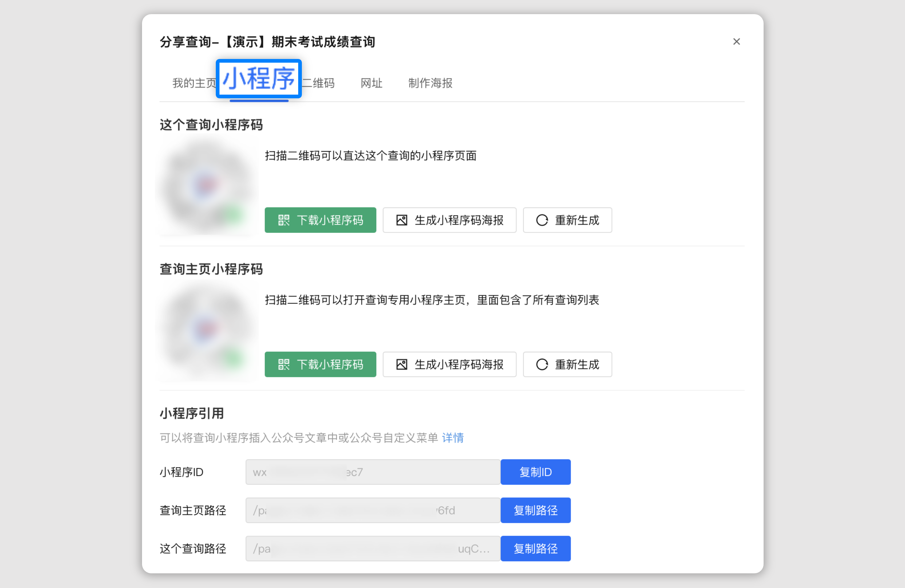Click the description text about 查询专用小程序主页
Image resolution: width=905 pixels, height=588 pixels.
tap(432, 300)
